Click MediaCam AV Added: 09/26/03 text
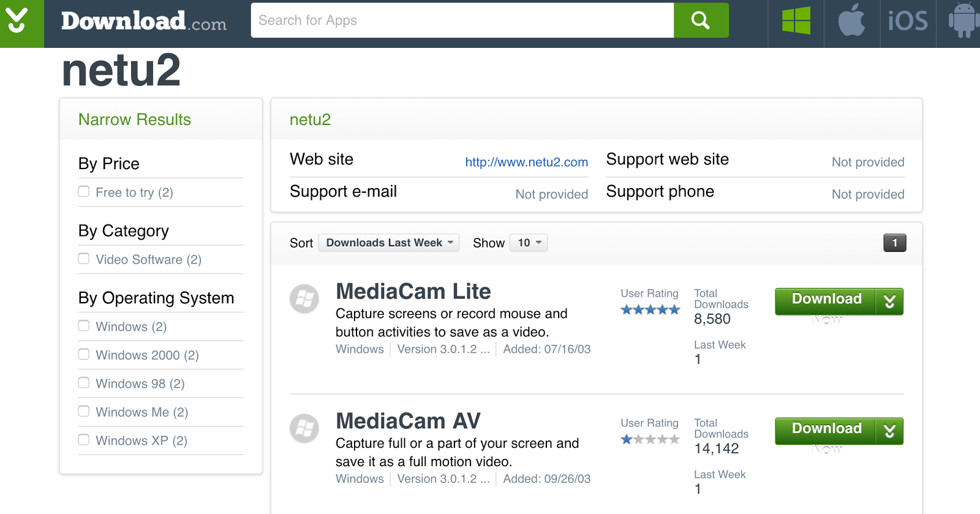 point(547,479)
